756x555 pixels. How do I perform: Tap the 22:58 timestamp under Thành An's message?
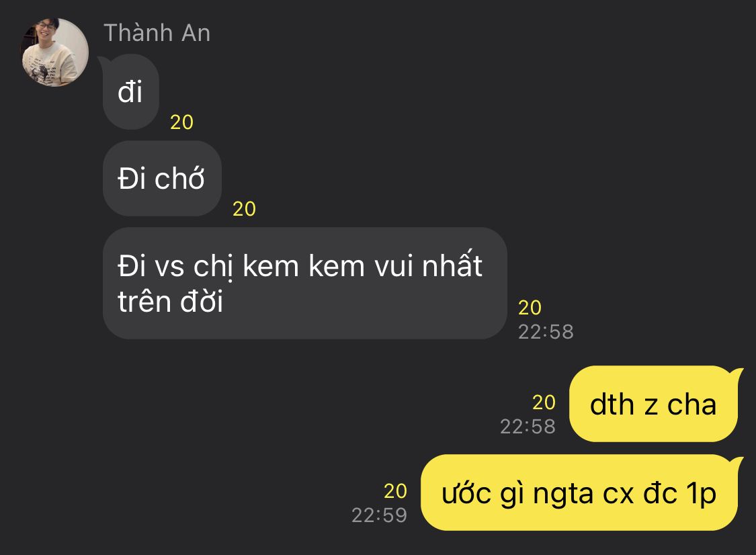coord(546,332)
